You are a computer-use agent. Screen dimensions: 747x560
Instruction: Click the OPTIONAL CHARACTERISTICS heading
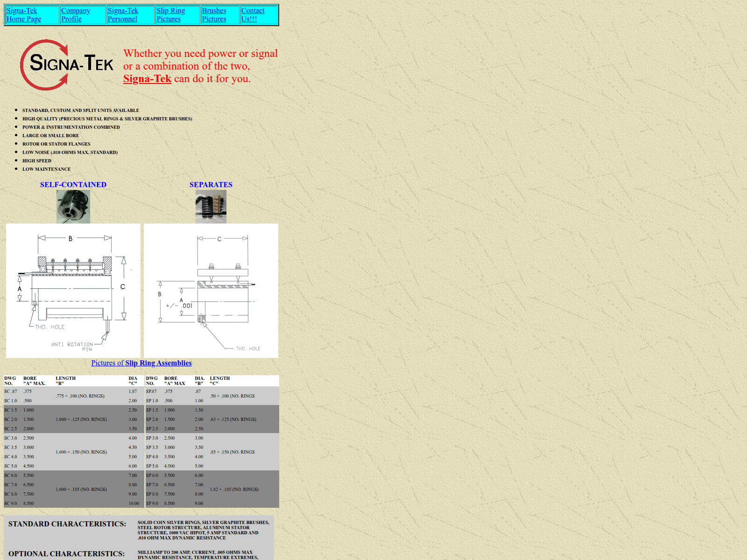click(x=66, y=554)
